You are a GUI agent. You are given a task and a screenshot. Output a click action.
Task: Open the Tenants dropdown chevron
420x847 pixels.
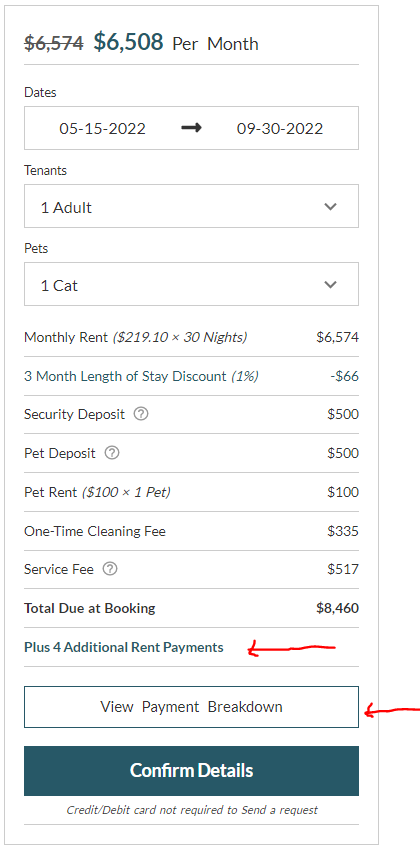click(x=330, y=207)
